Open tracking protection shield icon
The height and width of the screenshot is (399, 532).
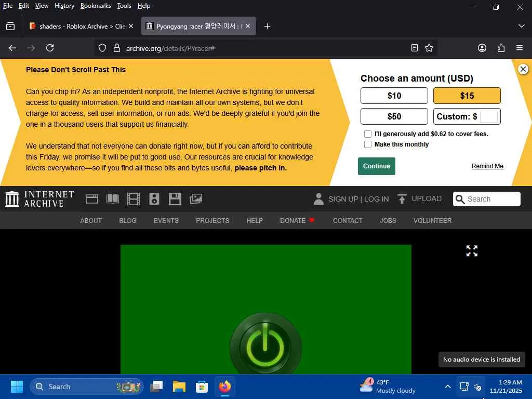tap(102, 48)
